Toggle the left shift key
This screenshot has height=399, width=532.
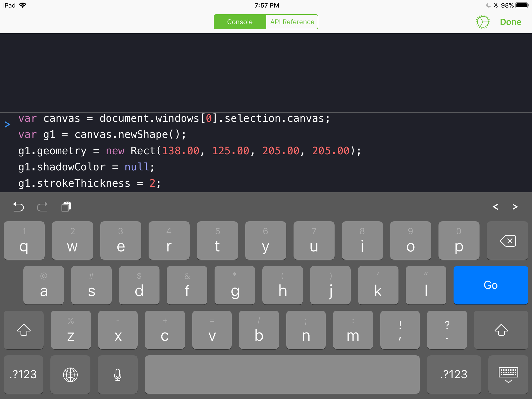(x=24, y=330)
